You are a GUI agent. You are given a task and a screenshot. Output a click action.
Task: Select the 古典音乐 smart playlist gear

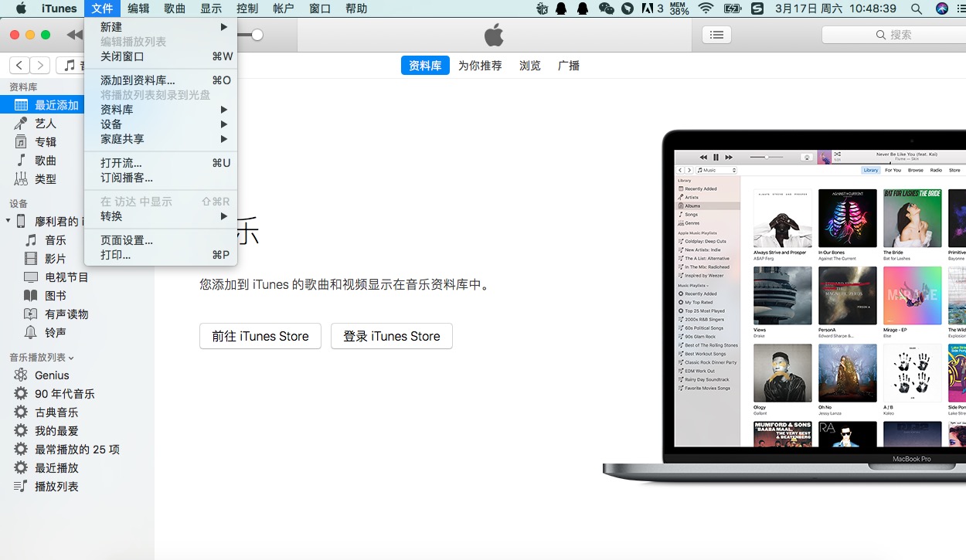pos(21,412)
